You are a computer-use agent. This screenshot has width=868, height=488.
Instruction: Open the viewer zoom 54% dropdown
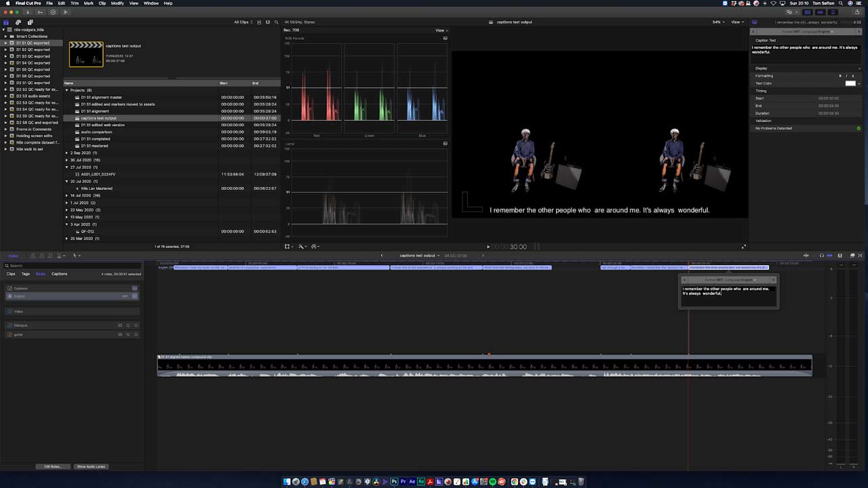[717, 22]
